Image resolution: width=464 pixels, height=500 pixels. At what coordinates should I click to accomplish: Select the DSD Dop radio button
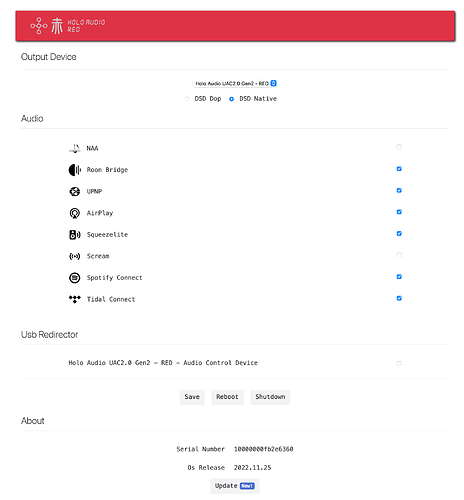coord(187,99)
